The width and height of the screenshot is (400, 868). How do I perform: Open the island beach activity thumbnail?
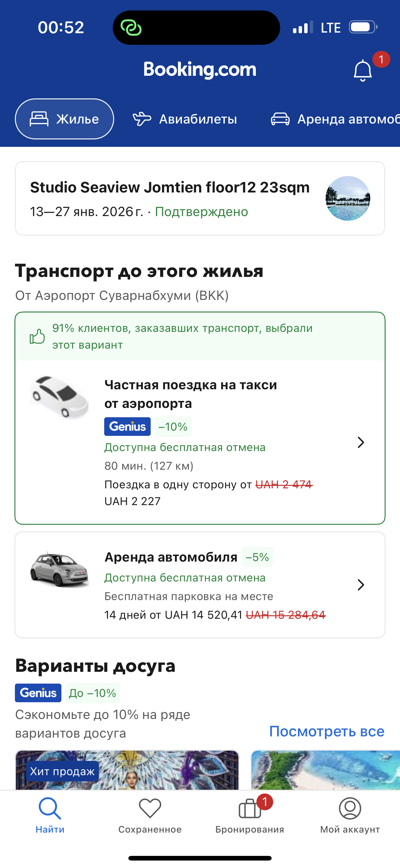325,770
